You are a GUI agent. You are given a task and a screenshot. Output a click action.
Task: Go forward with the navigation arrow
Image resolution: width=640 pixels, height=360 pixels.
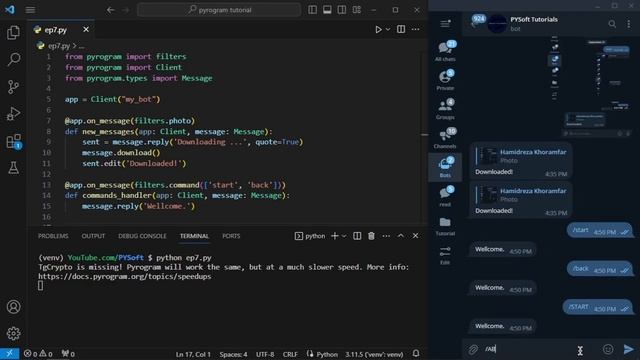click(126, 10)
